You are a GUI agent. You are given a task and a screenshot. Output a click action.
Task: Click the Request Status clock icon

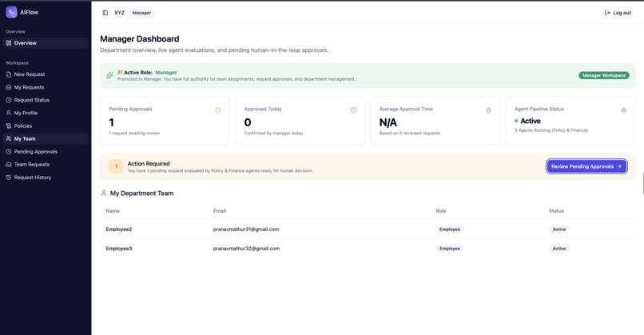point(9,100)
